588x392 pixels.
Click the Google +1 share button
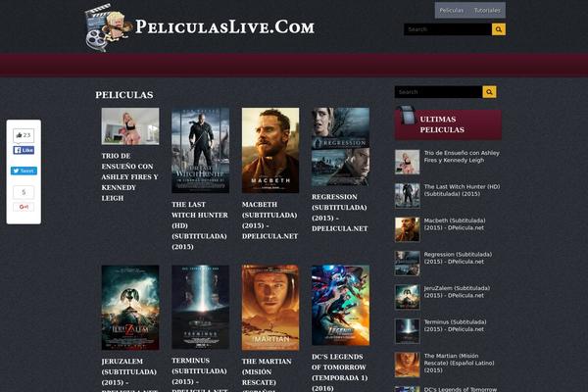point(24,207)
